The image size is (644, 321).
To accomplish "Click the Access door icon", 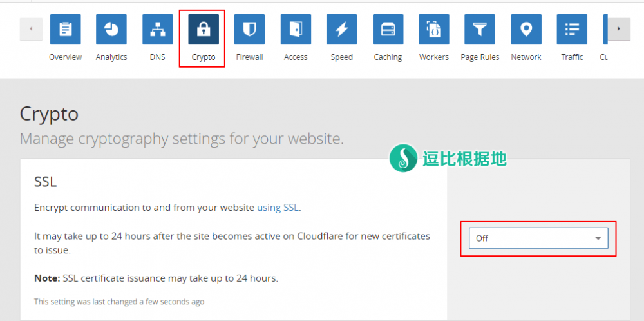I will [296, 30].
